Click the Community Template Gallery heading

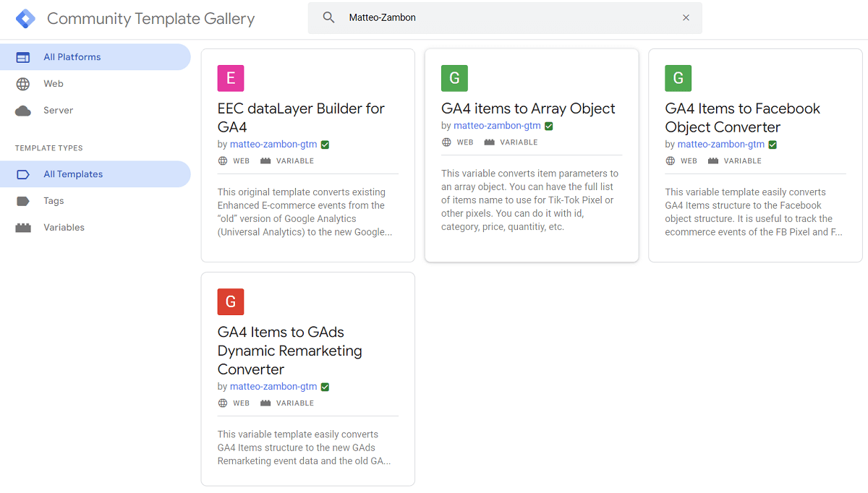(151, 19)
